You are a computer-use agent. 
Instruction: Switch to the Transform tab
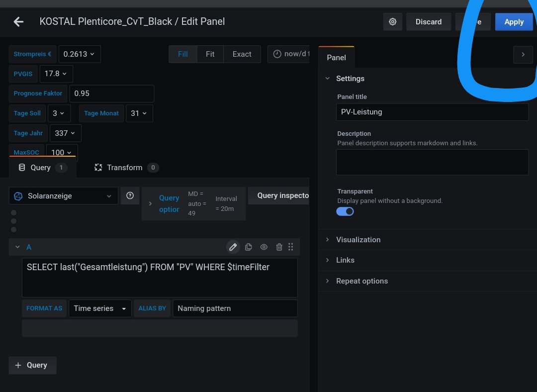125,168
